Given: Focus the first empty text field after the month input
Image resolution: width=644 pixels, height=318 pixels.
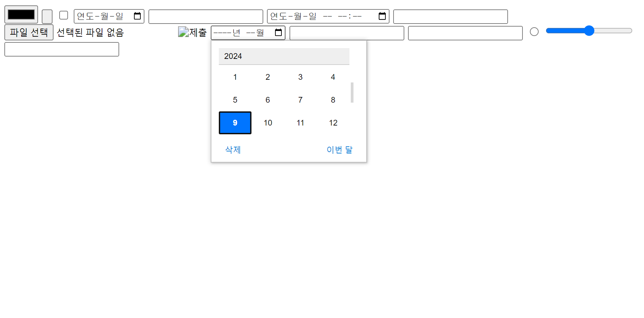Looking at the screenshot, I should [347, 33].
